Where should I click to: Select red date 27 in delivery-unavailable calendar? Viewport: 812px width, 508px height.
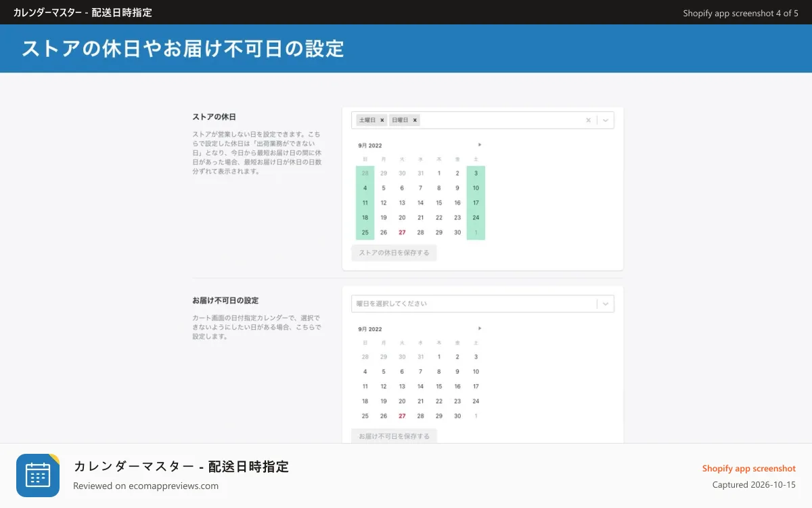click(402, 417)
